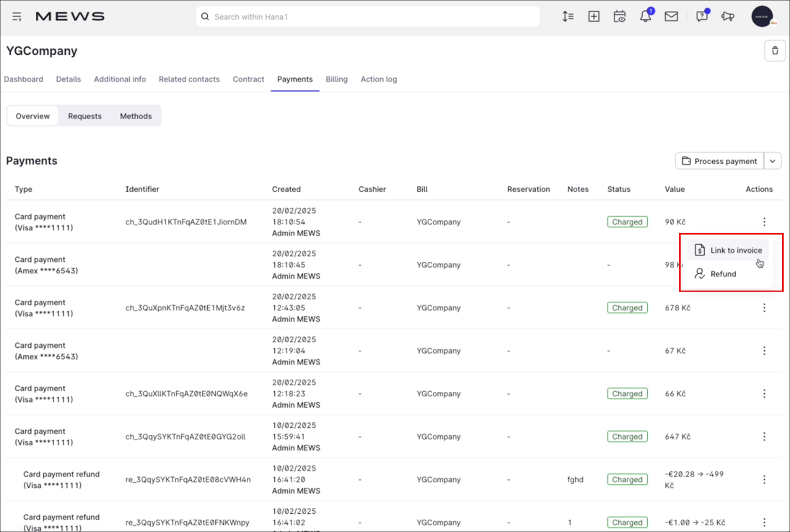Click Charged status on the 66 Kč row

(x=627, y=394)
